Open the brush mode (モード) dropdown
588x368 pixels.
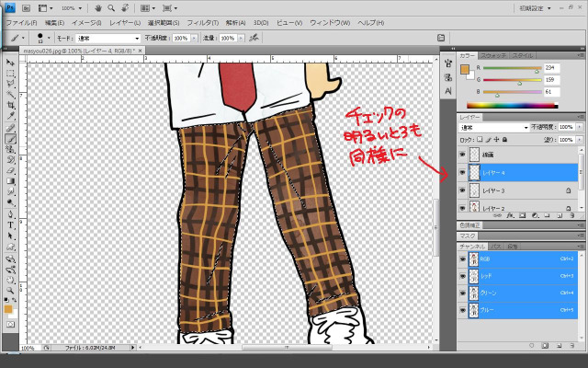click(x=106, y=39)
